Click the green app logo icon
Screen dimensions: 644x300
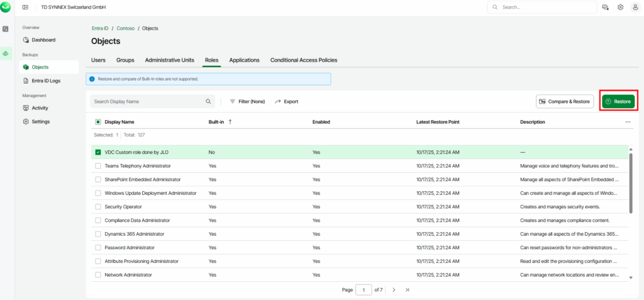pos(6,7)
